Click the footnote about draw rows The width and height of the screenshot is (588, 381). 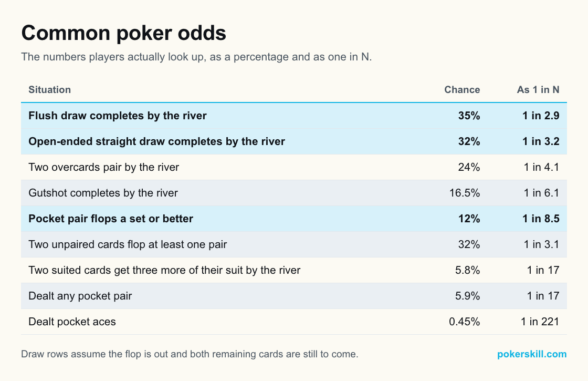click(x=190, y=354)
